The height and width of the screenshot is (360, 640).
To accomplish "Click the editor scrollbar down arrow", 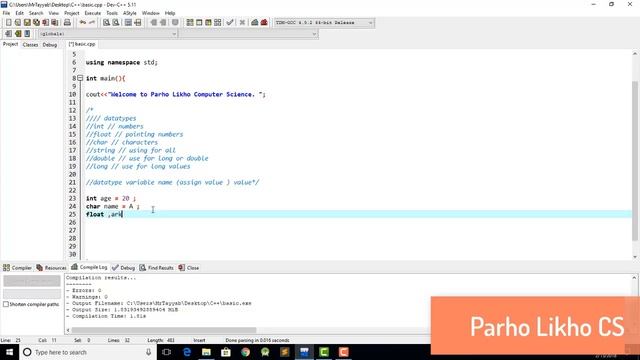I will (635, 256).
